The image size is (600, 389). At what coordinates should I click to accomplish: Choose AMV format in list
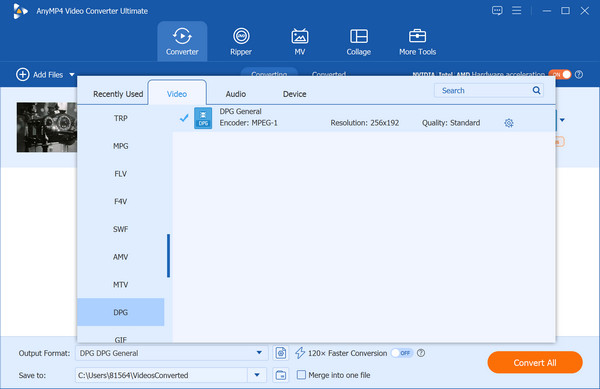point(121,257)
